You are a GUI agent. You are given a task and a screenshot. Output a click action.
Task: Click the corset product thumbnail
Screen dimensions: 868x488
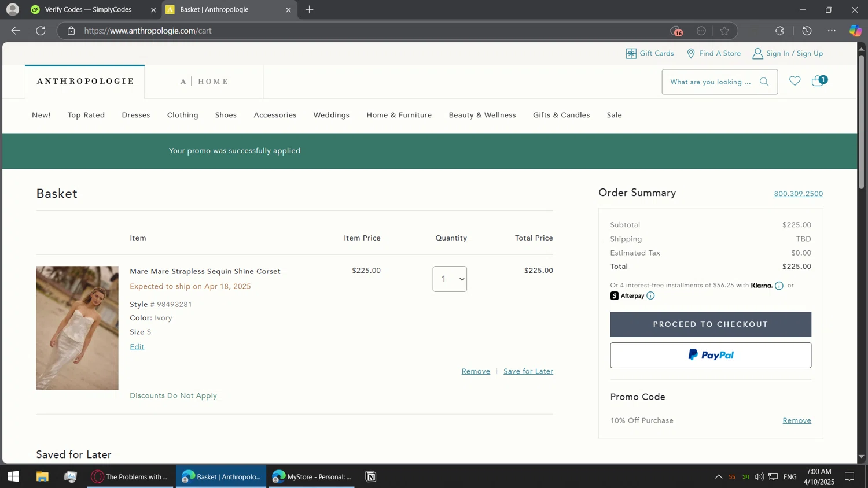tap(77, 328)
